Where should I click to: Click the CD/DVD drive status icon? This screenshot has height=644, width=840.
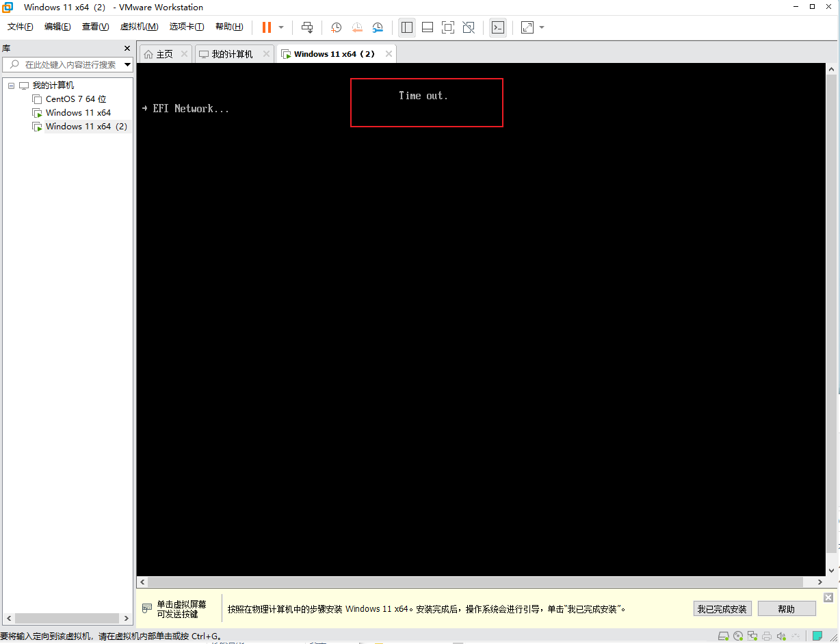(738, 636)
